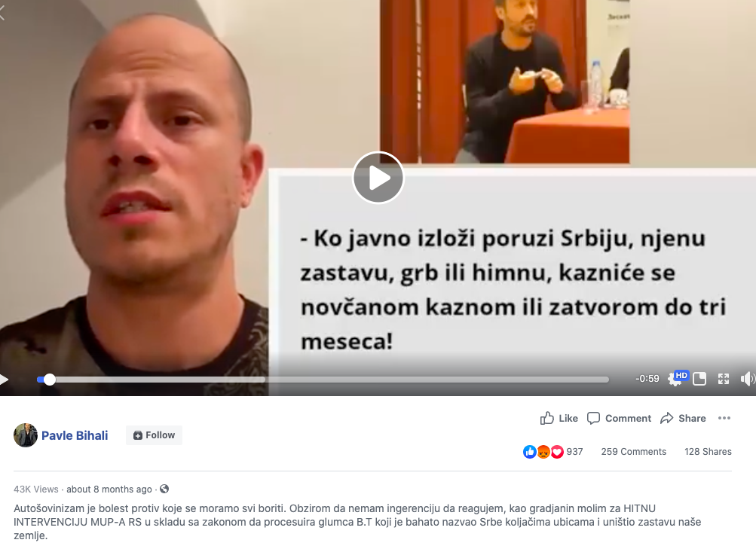Image resolution: width=756 pixels, height=552 pixels.
Task: Open the 259 Comments section
Action: point(634,451)
